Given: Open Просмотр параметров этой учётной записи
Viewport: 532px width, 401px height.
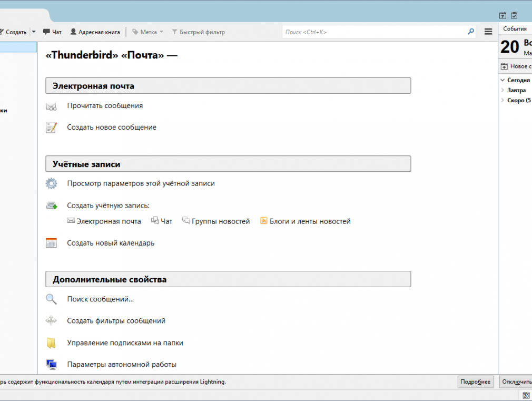Looking at the screenshot, I should [141, 183].
